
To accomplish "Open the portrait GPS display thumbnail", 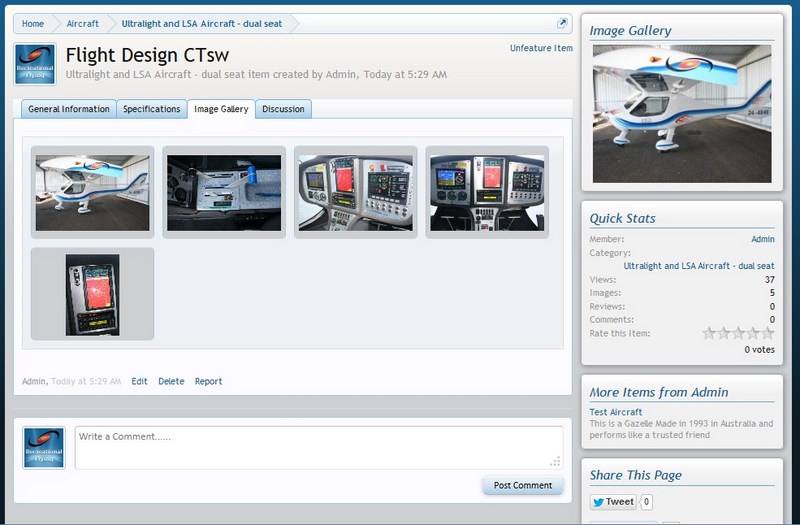I will click(x=92, y=294).
